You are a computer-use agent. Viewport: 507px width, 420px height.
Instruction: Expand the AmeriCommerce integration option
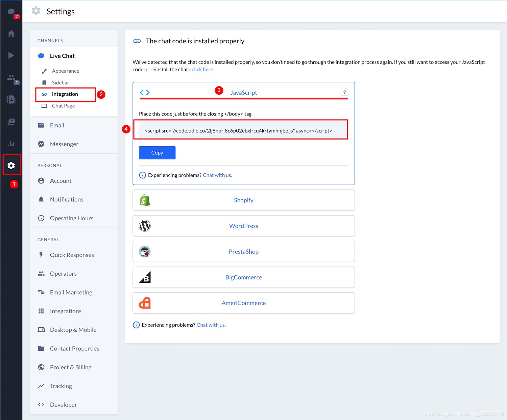[244, 303]
